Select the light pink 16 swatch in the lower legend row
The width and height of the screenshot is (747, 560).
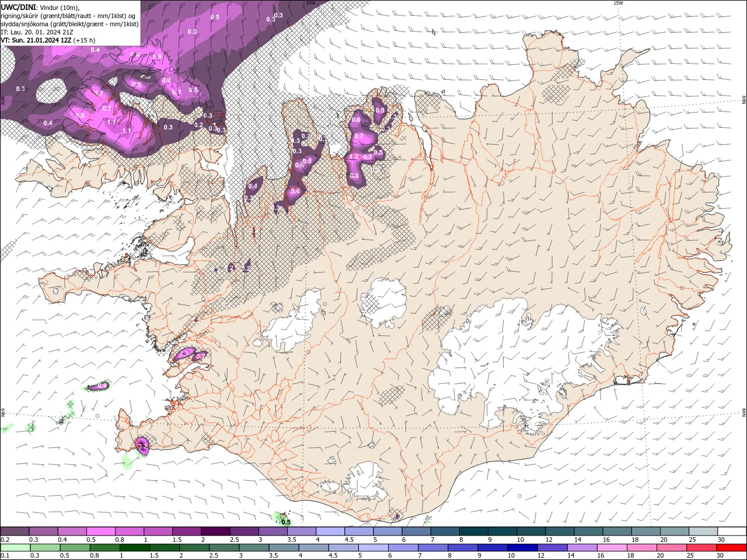tap(612, 548)
